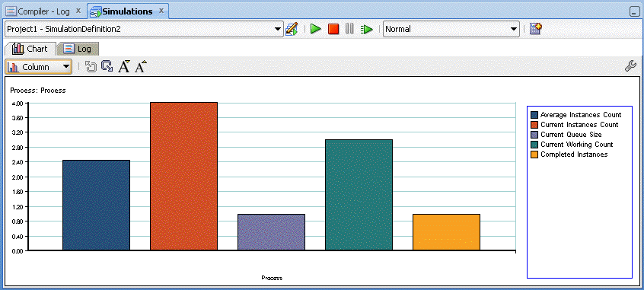This screenshot has width=644, height=290.
Task: Open the Column chart type dropdown
Action: (39, 67)
